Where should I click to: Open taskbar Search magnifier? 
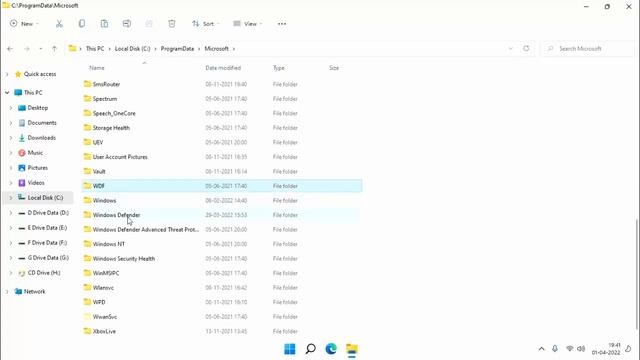point(310,349)
